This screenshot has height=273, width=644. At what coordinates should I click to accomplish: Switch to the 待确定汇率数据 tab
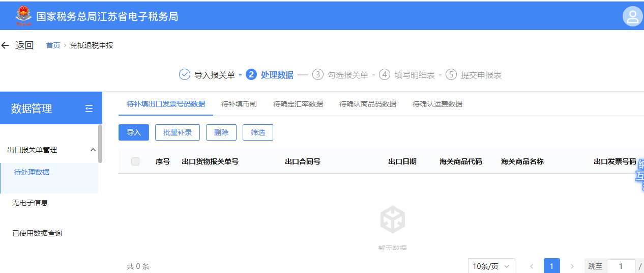click(x=298, y=104)
